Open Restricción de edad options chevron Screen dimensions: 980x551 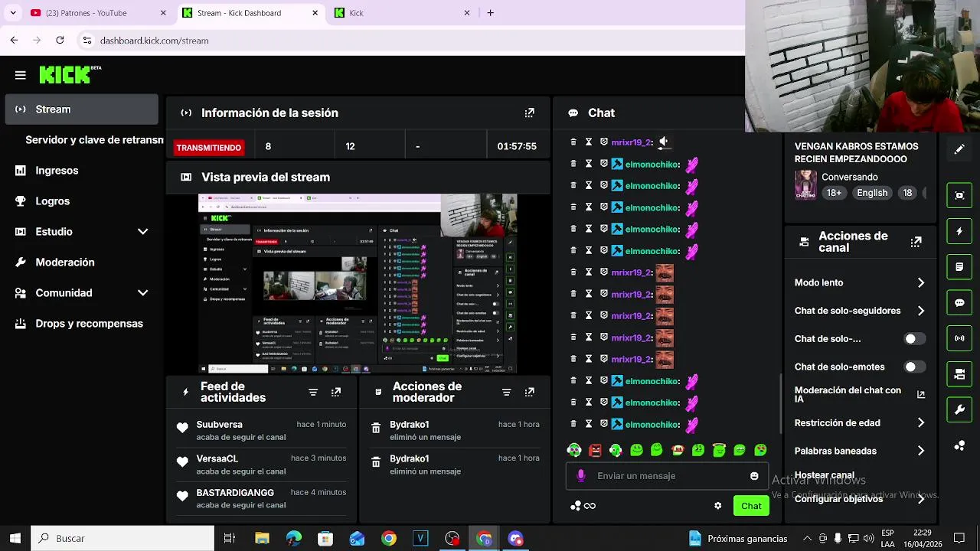[x=920, y=422]
